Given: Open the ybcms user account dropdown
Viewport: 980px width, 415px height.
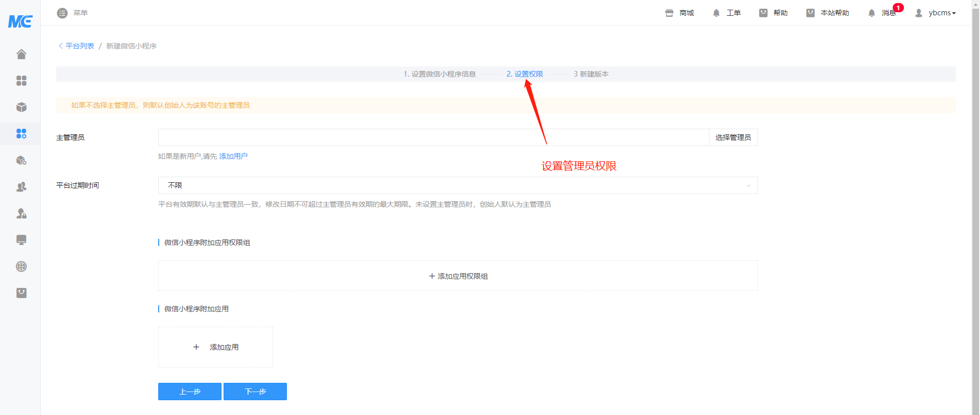Looking at the screenshot, I should [936, 13].
